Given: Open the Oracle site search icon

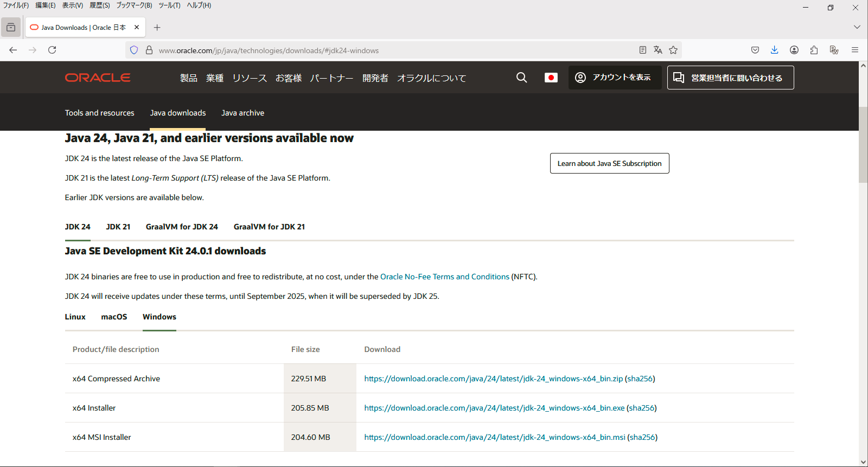Looking at the screenshot, I should [x=521, y=78].
